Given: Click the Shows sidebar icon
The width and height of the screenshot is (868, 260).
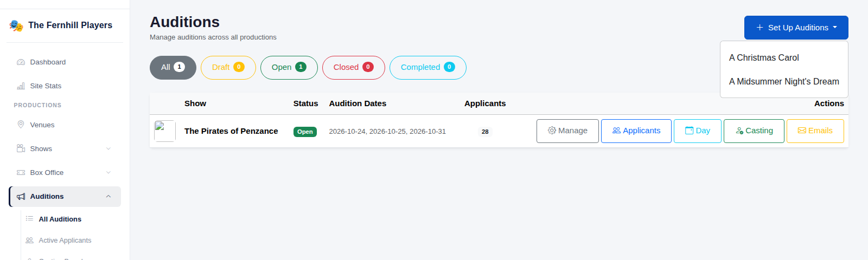Looking at the screenshot, I should 21,148.
